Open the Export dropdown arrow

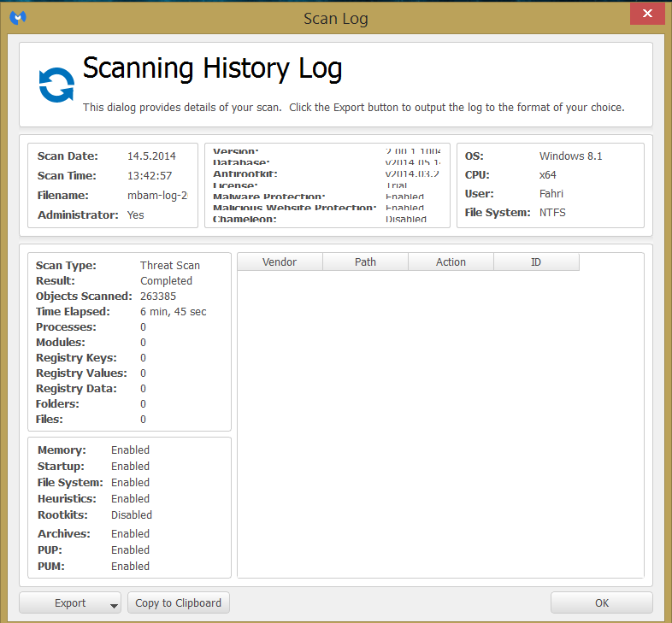114,605
